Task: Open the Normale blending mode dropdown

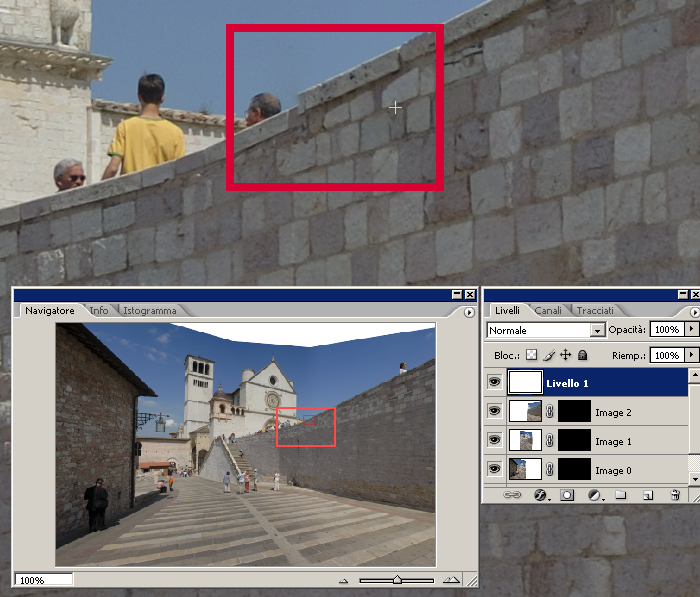Action: coord(597,330)
